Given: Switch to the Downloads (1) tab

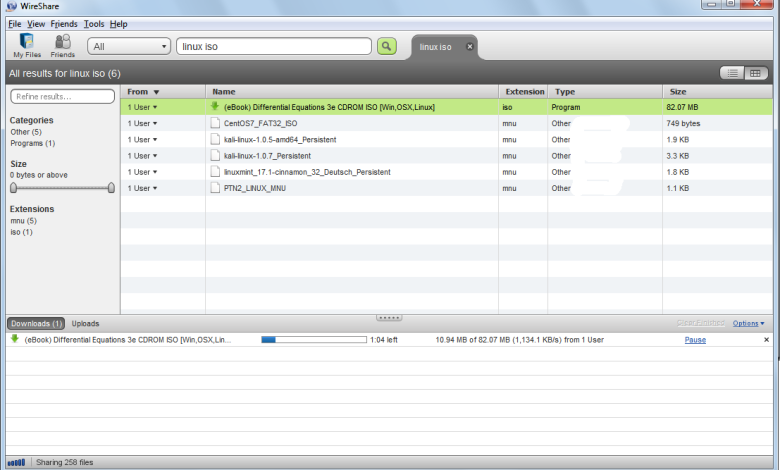Looking at the screenshot, I should point(36,323).
